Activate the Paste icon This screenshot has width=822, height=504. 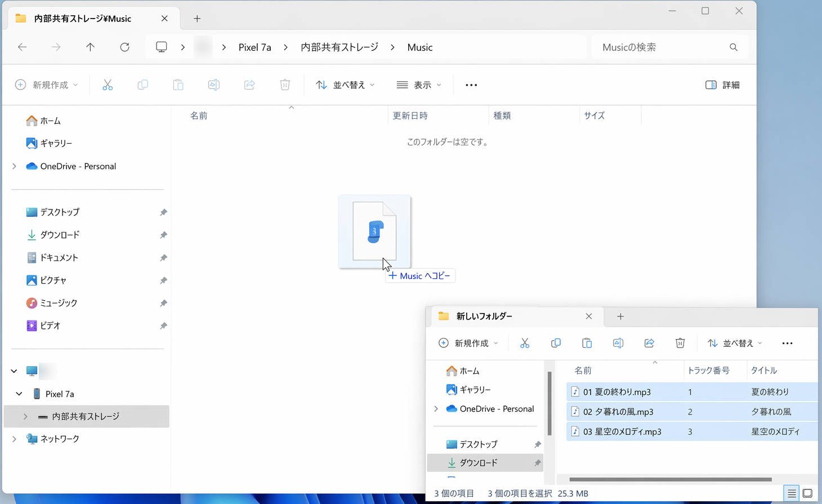(178, 84)
